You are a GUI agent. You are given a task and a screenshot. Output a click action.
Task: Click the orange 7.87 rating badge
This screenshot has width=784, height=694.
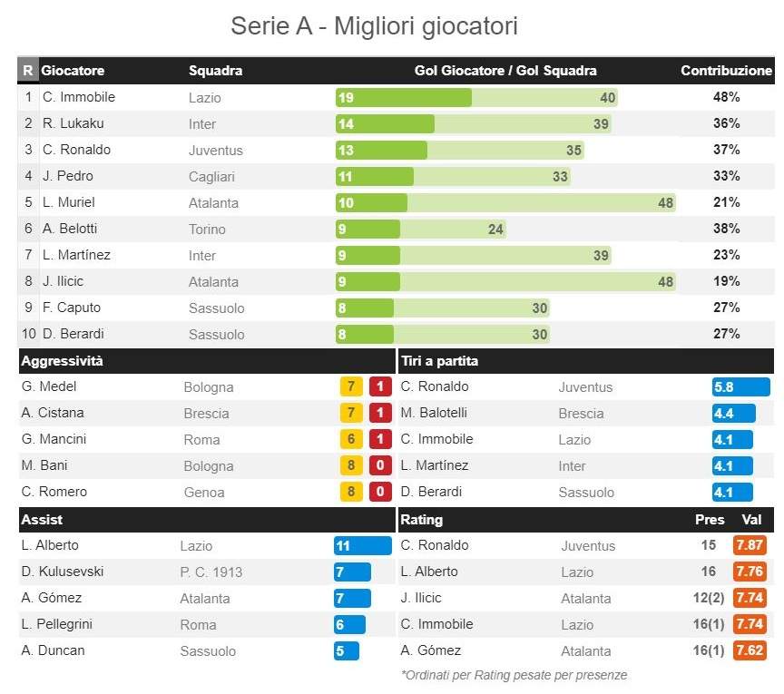750,546
